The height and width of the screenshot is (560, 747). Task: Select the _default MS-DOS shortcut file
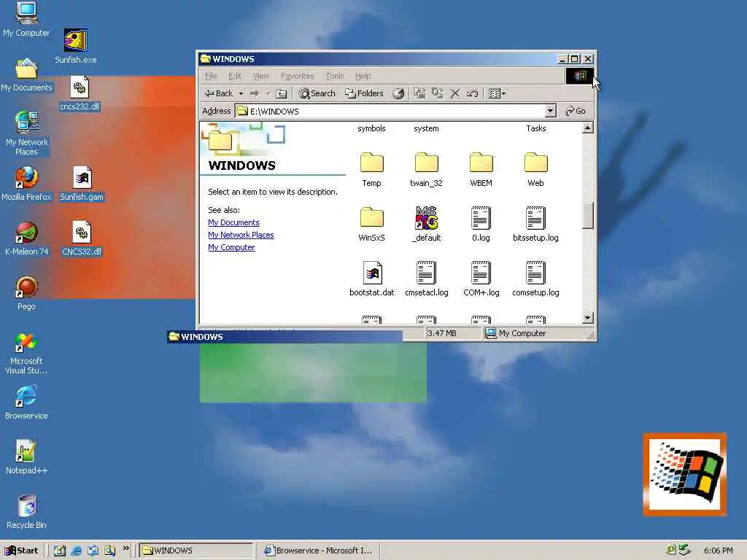point(426,225)
